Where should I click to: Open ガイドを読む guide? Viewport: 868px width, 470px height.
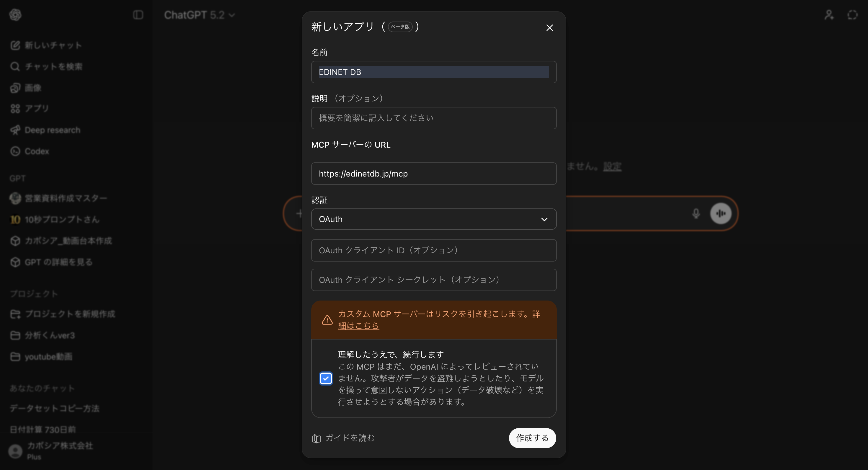[x=350, y=438]
